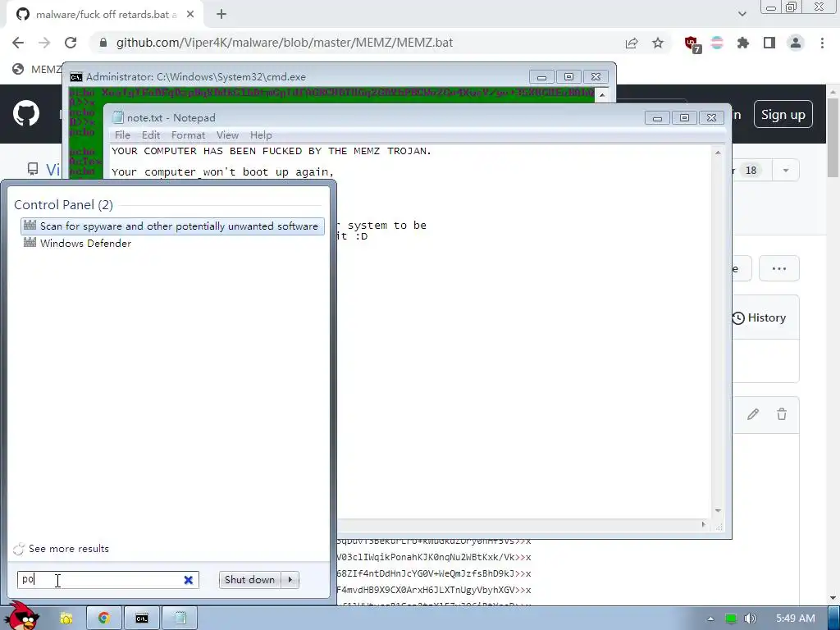The height and width of the screenshot is (630, 840).
Task: Click the Notepad horizontal scrollbar right arrow
Action: point(704,525)
